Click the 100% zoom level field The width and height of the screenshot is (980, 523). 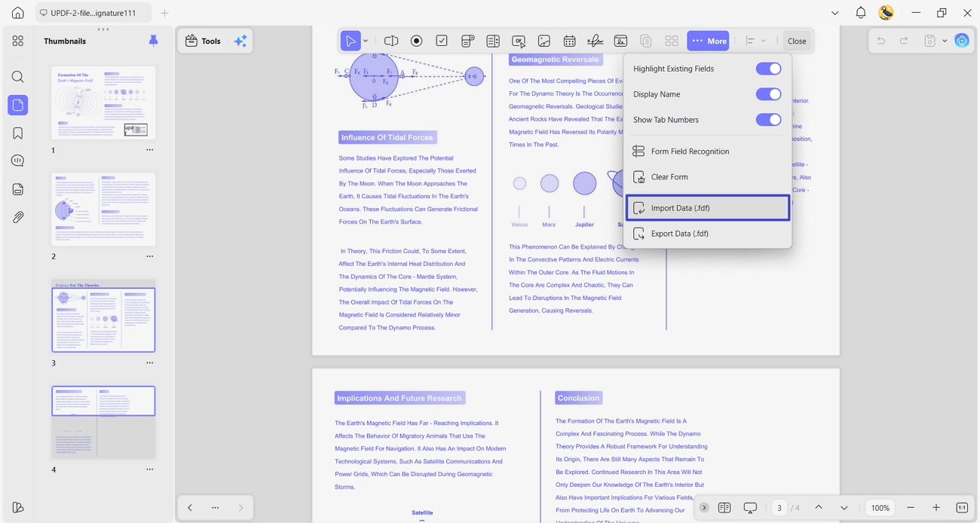pos(880,508)
